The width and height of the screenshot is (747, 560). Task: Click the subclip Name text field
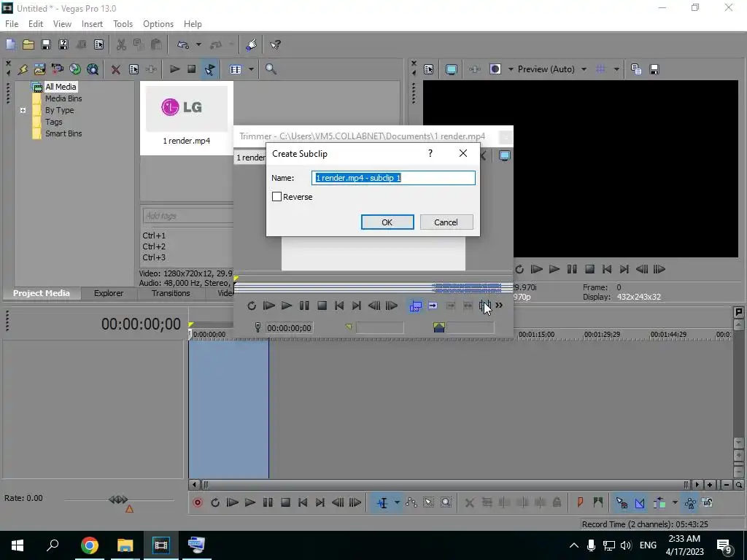[393, 178]
